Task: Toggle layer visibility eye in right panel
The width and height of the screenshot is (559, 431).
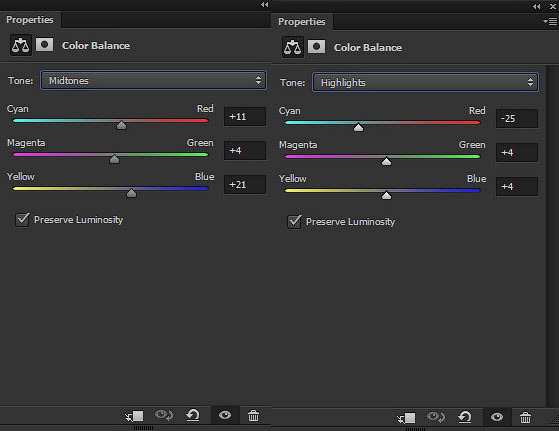Action: [497, 417]
